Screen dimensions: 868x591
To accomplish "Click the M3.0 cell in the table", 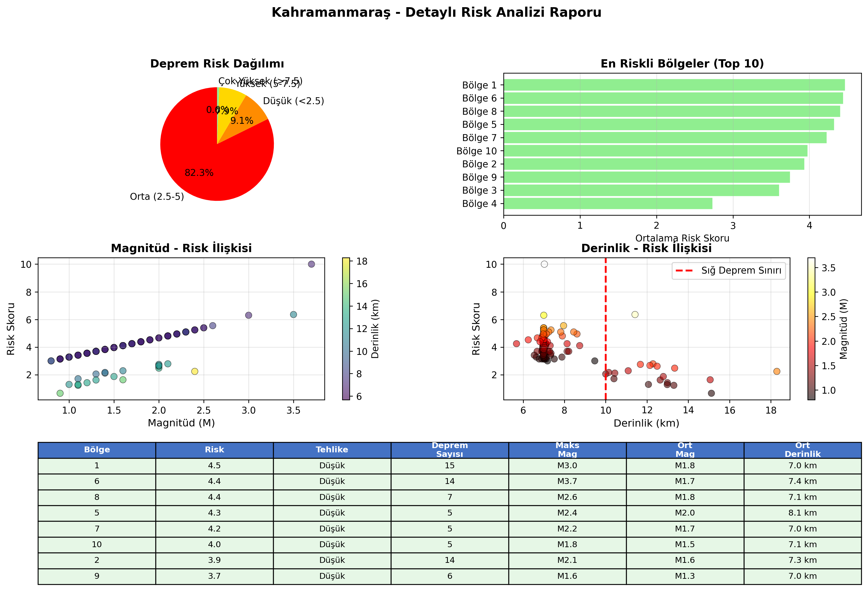I will point(567,466).
